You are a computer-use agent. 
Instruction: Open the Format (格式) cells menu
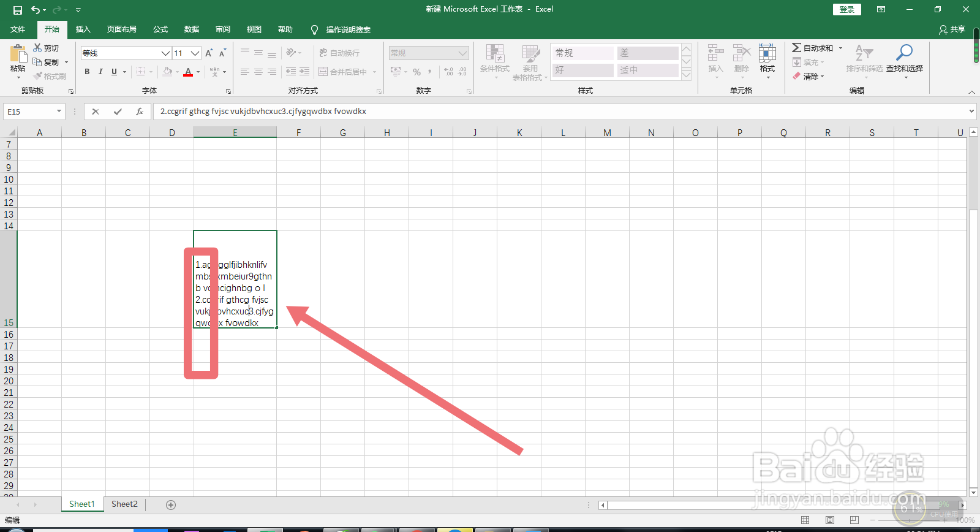[767, 61]
